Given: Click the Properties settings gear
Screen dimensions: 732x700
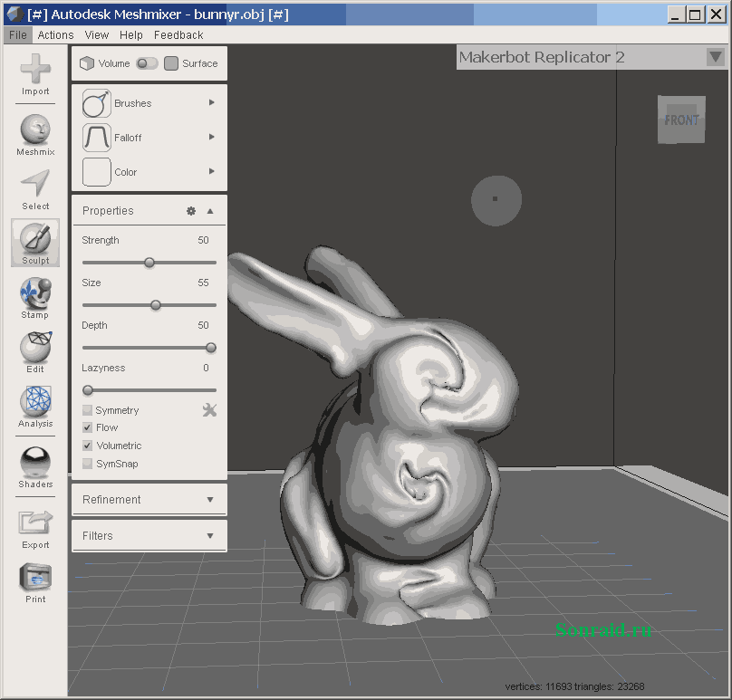Looking at the screenshot, I should [190, 210].
